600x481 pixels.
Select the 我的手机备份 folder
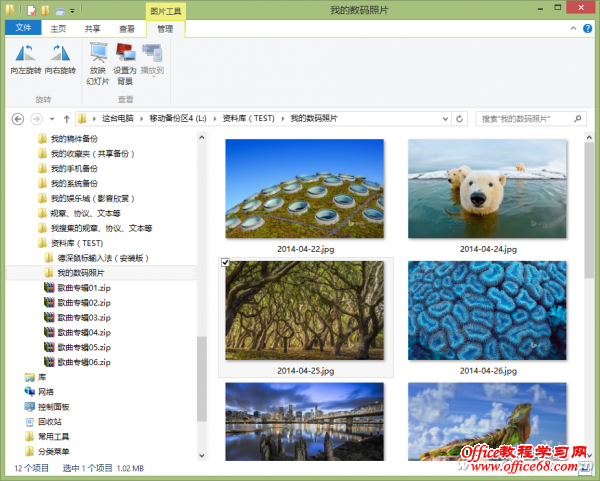click(x=68, y=168)
